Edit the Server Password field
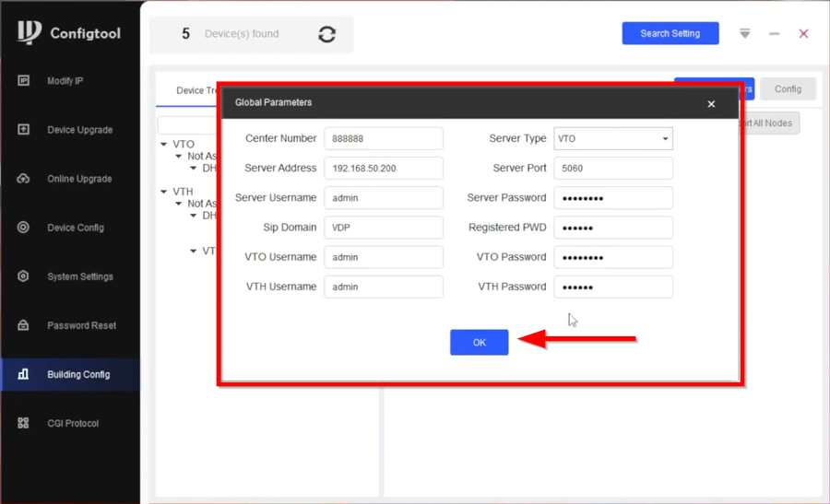This screenshot has height=504, width=830. (613, 198)
